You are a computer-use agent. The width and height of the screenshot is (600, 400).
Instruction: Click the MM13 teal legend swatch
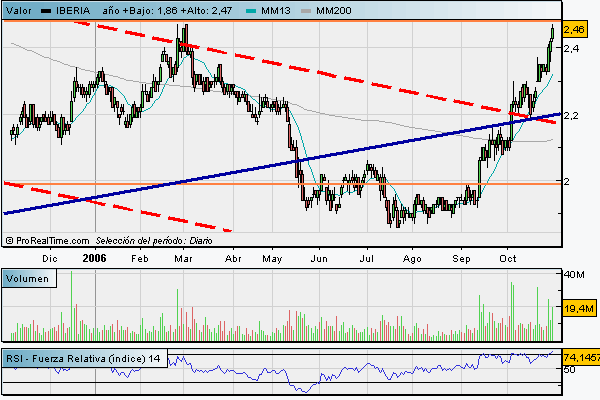[251, 11]
